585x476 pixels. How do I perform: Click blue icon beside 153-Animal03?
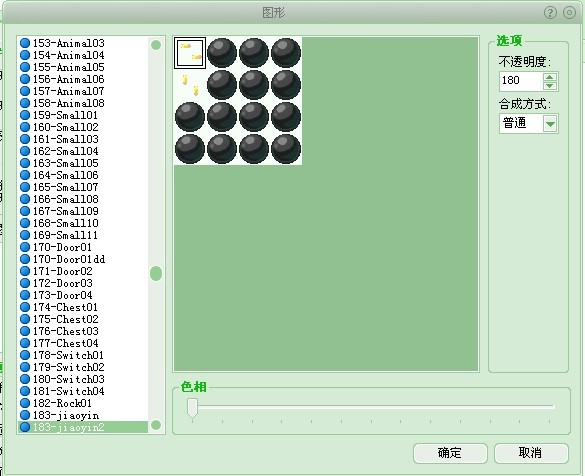coord(25,43)
